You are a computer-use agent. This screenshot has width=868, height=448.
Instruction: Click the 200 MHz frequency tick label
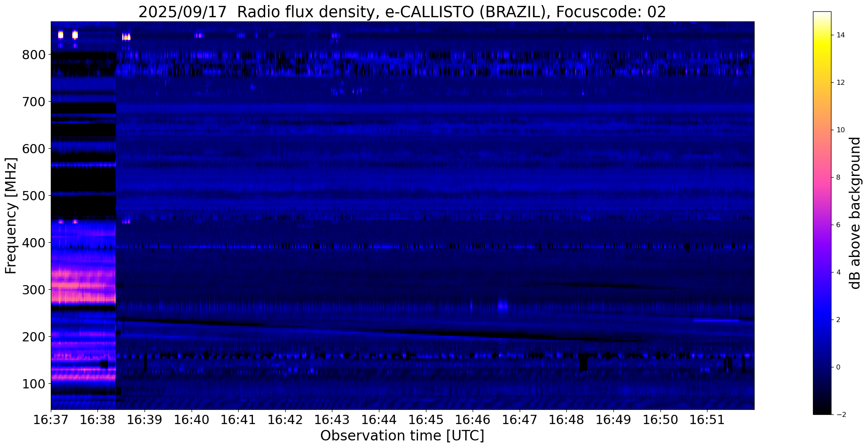tap(34, 337)
